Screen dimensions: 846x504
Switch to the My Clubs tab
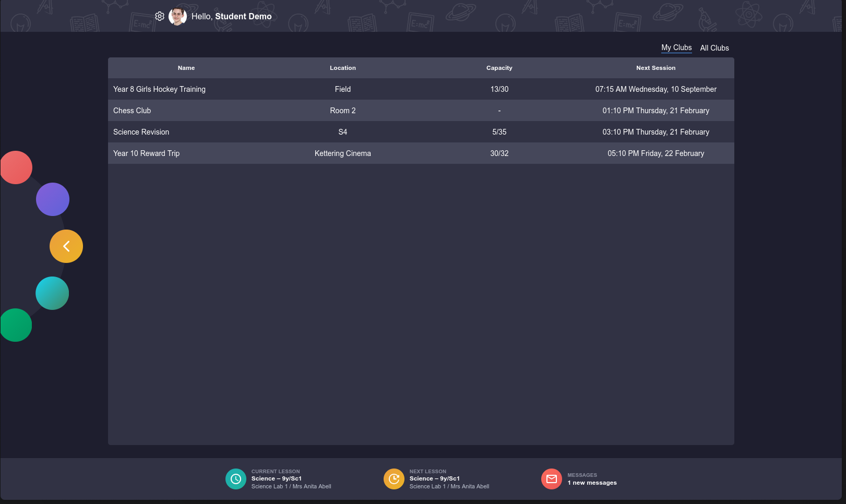click(x=676, y=47)
